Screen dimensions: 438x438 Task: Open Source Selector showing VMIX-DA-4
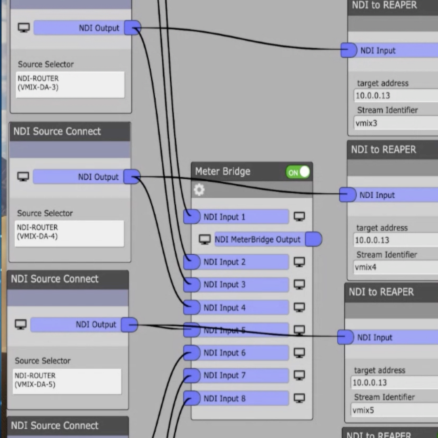click(69, 233)
